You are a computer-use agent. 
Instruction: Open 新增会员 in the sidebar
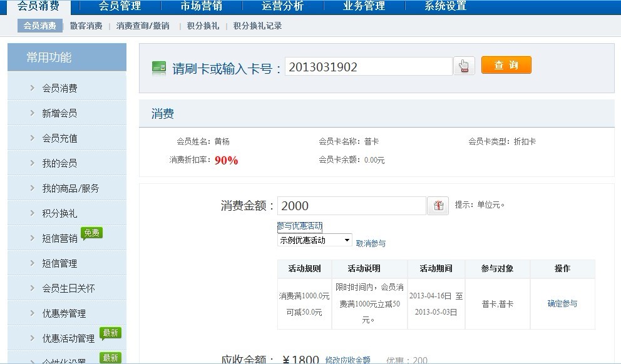(59, 113)
